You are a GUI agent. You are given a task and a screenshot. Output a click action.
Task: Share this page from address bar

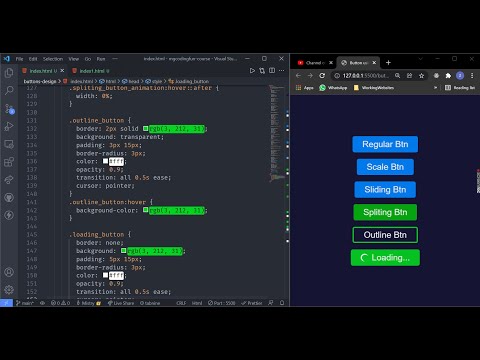pyautogui.click(x=409, y=76)
